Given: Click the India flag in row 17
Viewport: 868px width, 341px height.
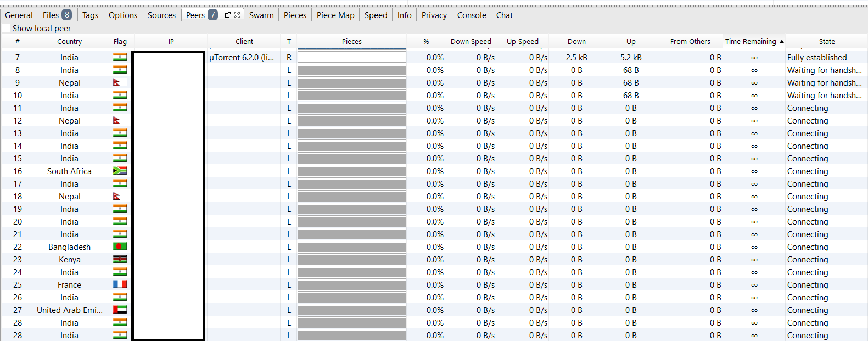Looking at the screenshot, I should click(120, 183).
